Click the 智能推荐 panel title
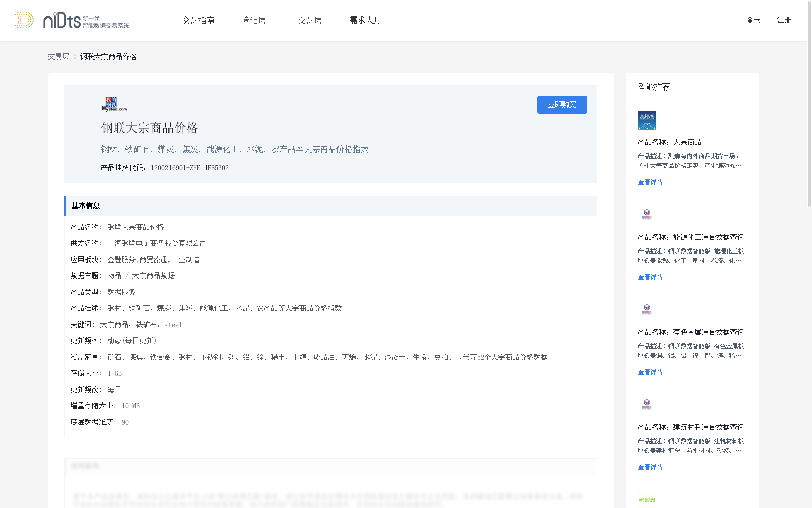The image size is (812, 508). (x=654, y=87)
